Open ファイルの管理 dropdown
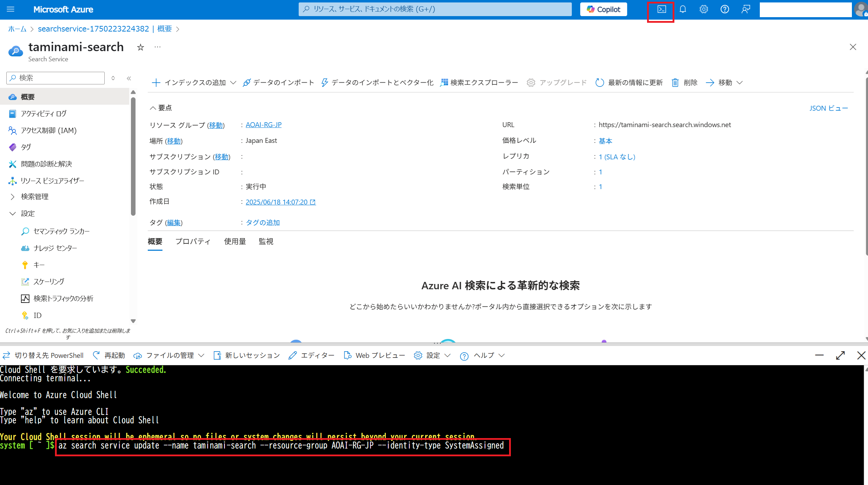Screen dimensions: 868x485 click(x=169, y=355)
